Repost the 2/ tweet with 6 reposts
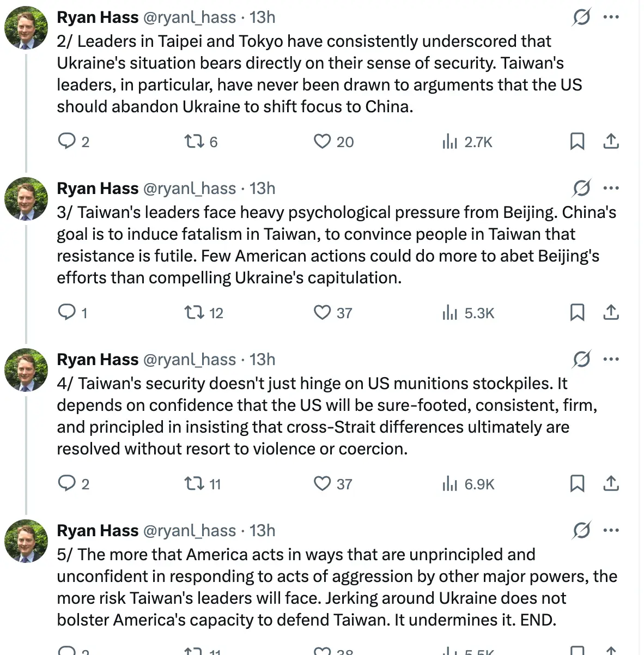Screen dimensions: 644x655 [194, 142]
